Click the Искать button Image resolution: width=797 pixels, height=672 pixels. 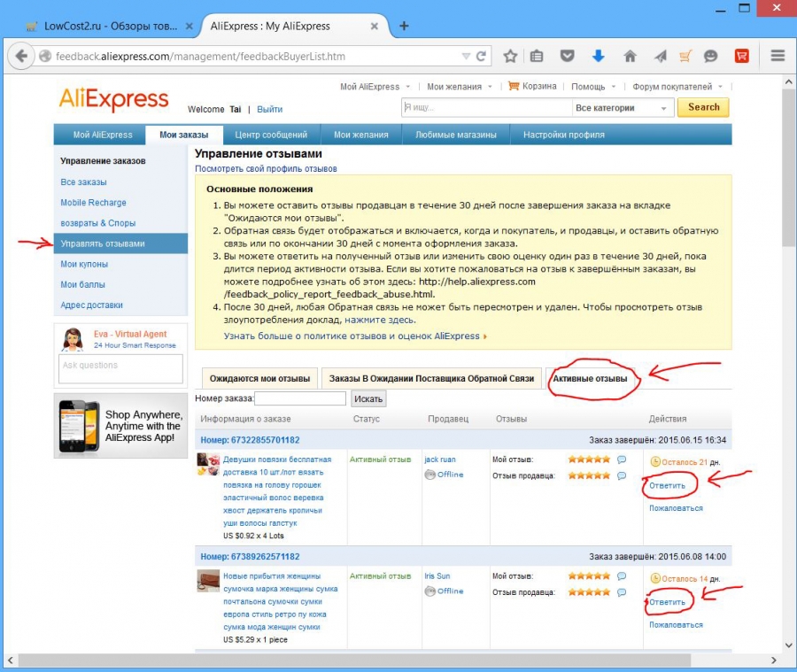(368, 399)
